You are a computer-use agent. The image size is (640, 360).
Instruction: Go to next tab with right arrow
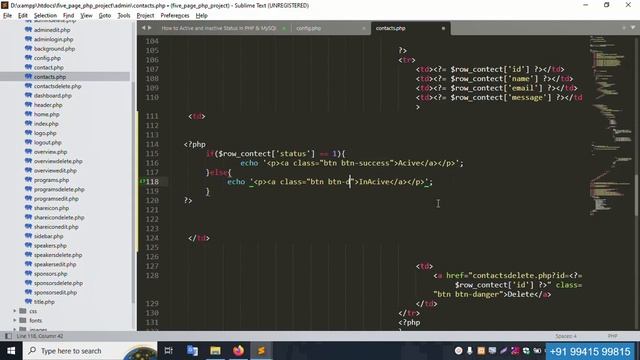point(150,28)
